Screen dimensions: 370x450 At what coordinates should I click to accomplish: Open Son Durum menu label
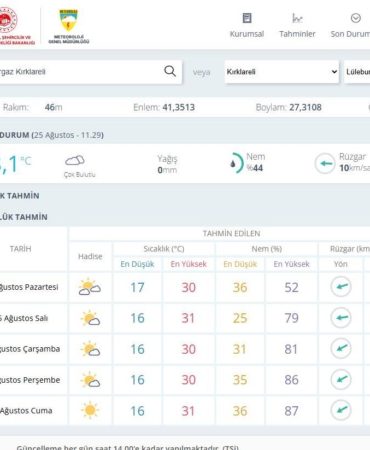click(350, 34)
